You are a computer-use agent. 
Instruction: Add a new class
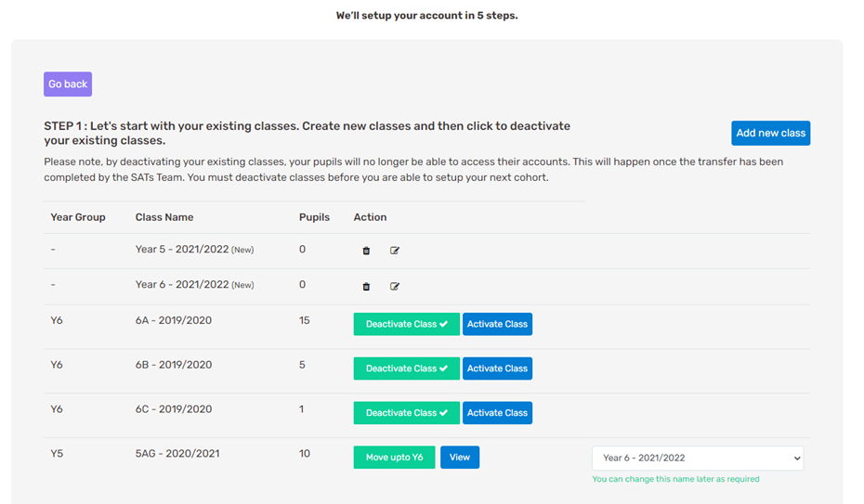click(770, 133)
